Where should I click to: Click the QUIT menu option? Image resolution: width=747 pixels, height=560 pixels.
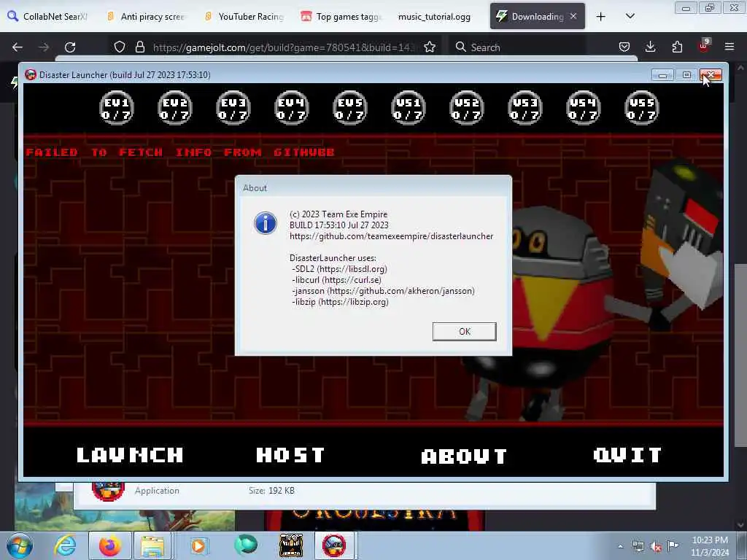627,455
